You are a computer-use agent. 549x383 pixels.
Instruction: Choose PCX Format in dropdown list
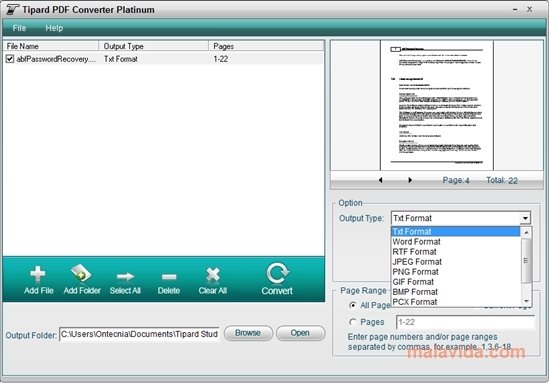[x=455, y=302]
